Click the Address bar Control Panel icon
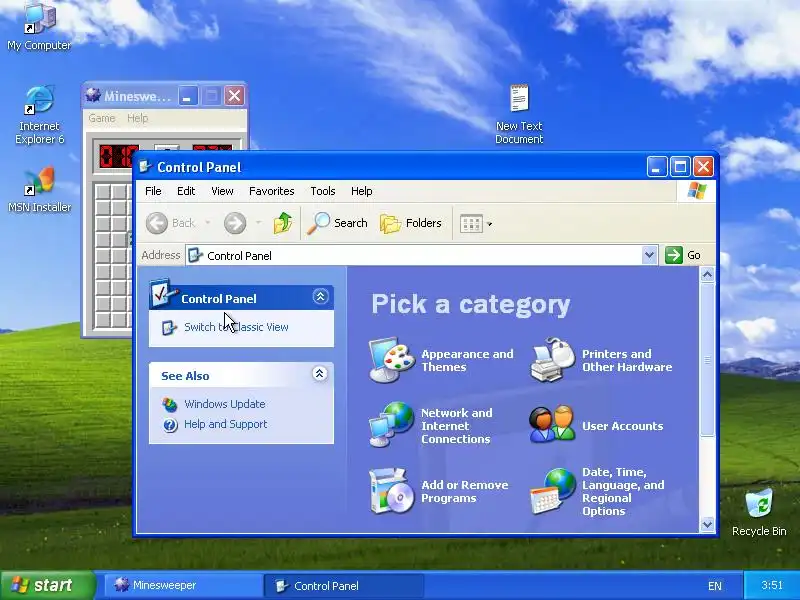 click(195, 255)
